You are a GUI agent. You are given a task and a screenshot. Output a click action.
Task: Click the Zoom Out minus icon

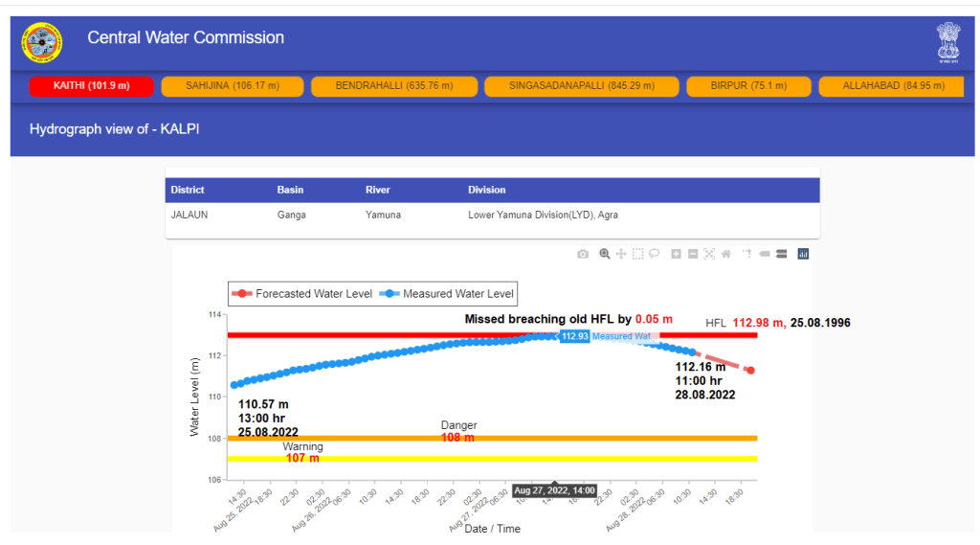pos(692,254)
